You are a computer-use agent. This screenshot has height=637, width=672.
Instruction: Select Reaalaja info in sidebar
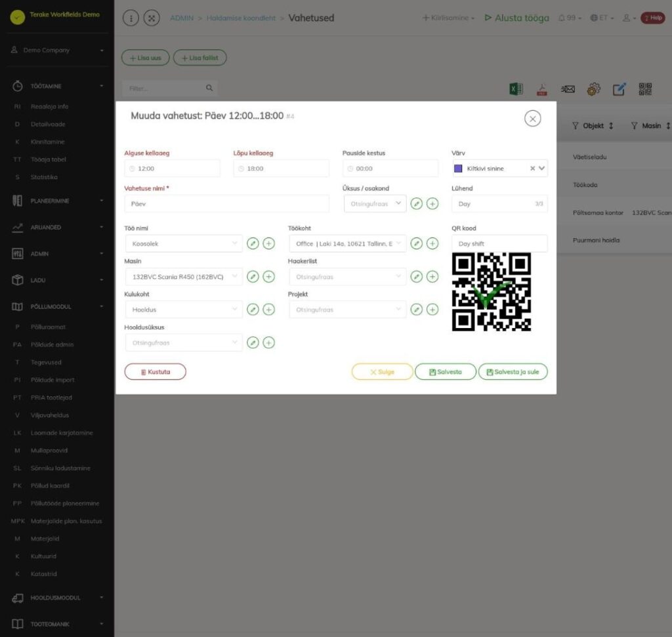[50, 106]
